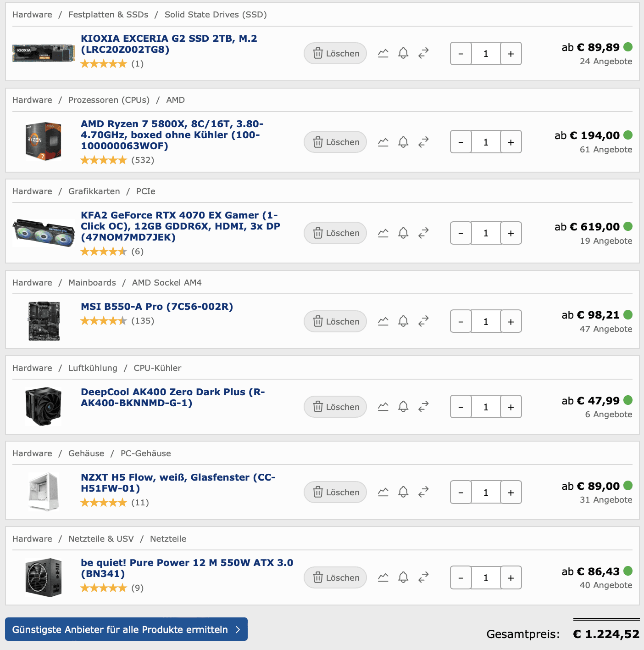Open the Solid State Drives (SSD) breadcrumb
Screen dimensions: 644x650
216,15
